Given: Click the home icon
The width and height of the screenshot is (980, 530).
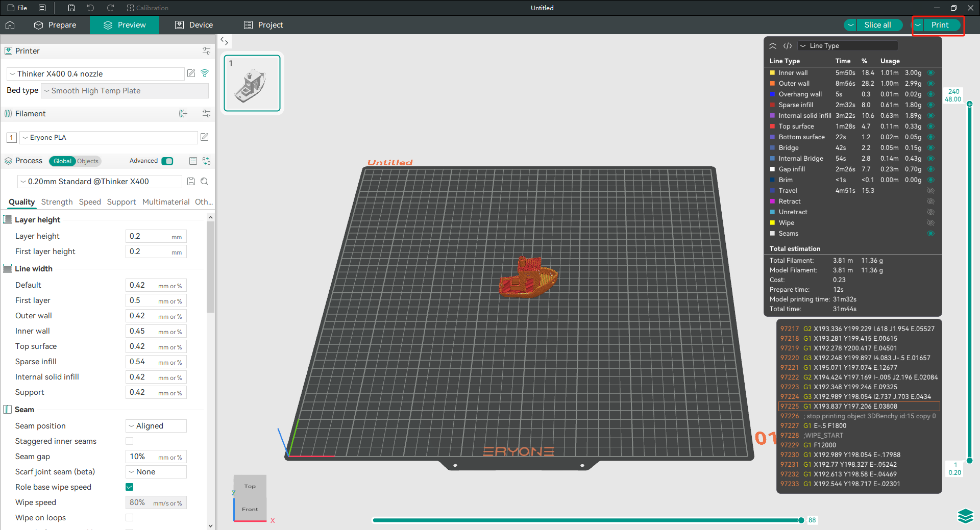Looking at the screenshot, I should (x=10, y=25).
